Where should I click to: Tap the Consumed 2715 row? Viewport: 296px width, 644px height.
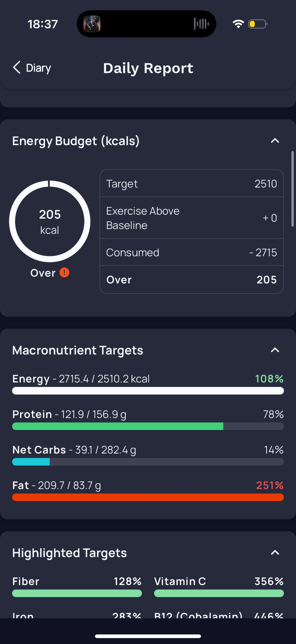click(x=192, y=252)
